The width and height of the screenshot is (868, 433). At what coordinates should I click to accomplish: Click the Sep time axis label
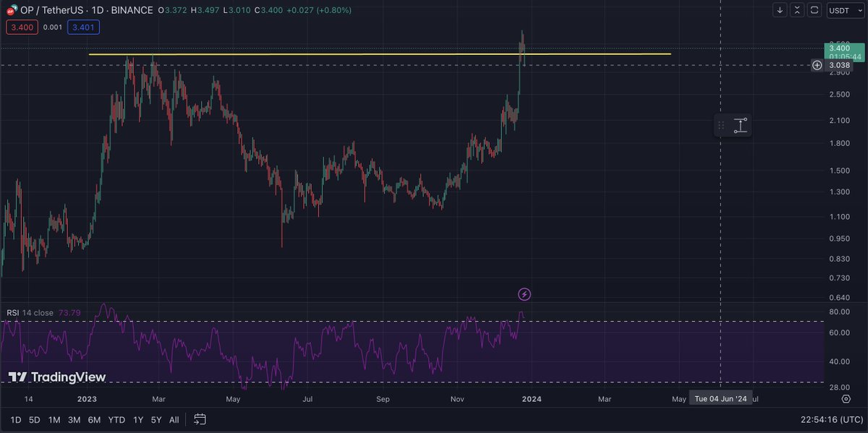pyautogui.click(x=383, y=398)
